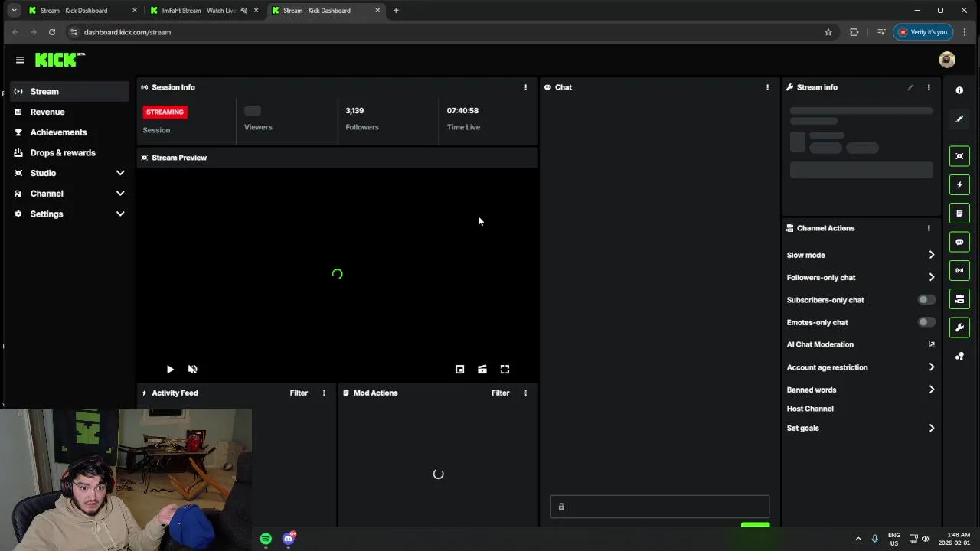
Task: Toggle Chat bubble widget in right sidebar
Action: click(959, 242)
